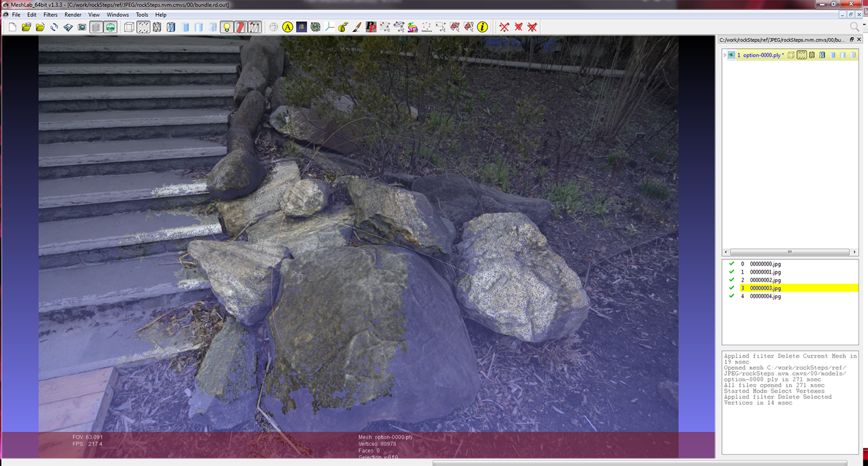The height and width of the screenshot is (466, 868).
Task: Close the layer dialog panel
Action: pos(859,40)
